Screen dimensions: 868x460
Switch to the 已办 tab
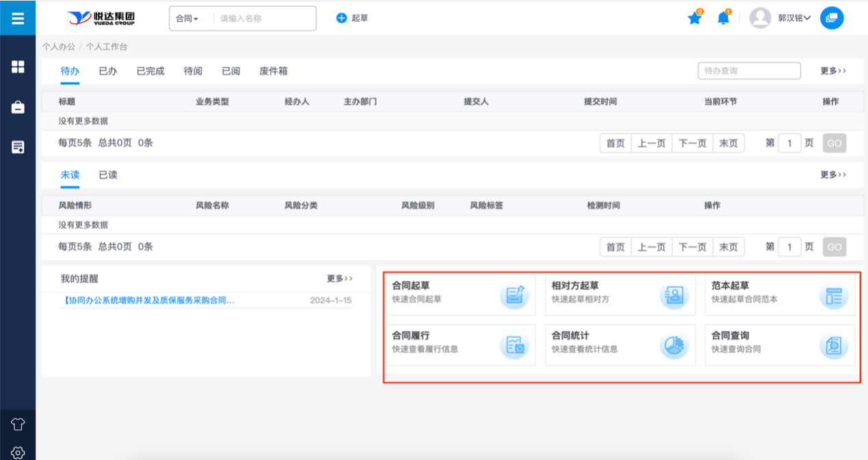pyautogui.click(x=108, y=71)
